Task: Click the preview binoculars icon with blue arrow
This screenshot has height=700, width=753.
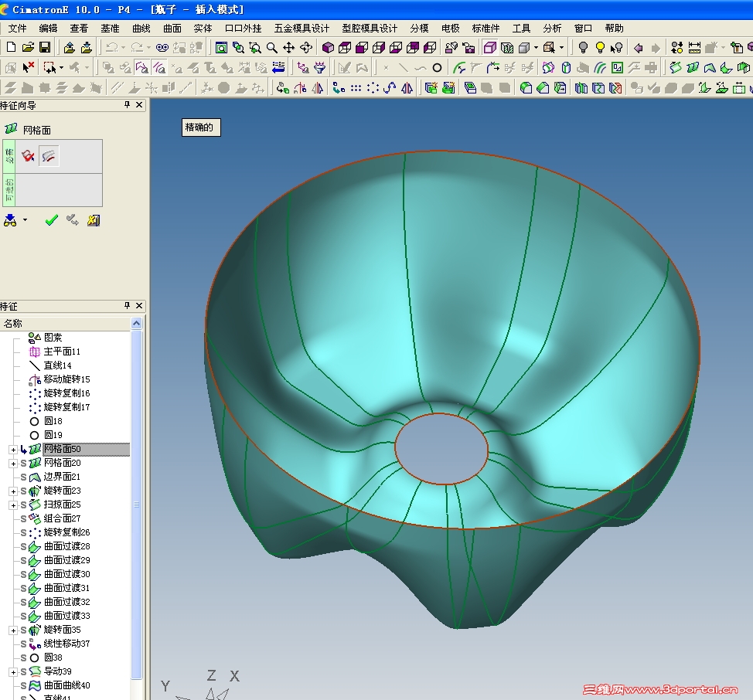Action: (x=10, y=220)
